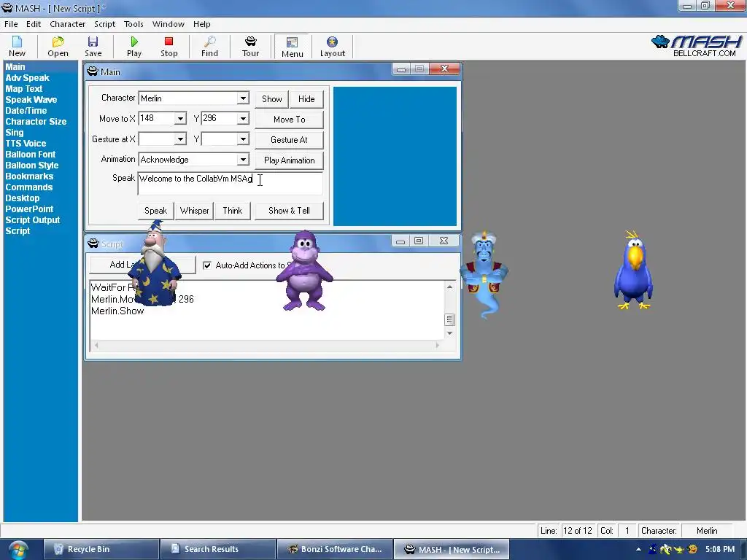Click the 5:08 PM system clock
The image size is (747, 560).
[720, 549]
